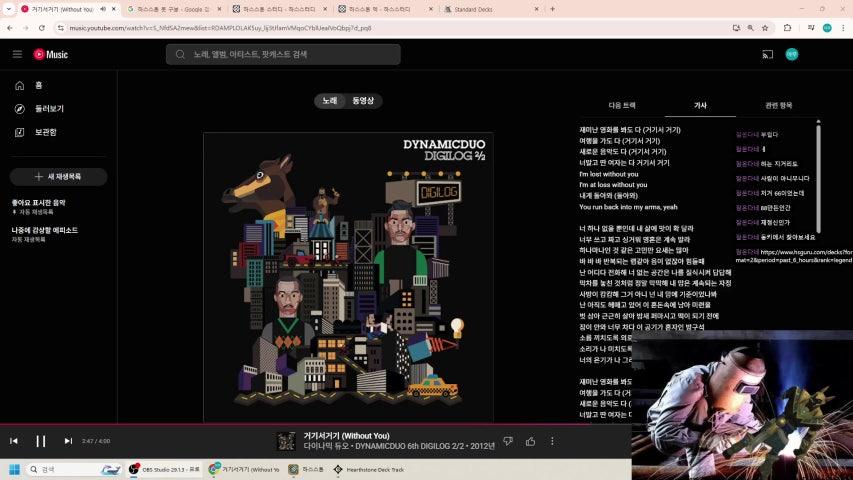The image size is (853, 480).
Task: Click the 새 재생목록 button
Action: (x=59, y=177)
